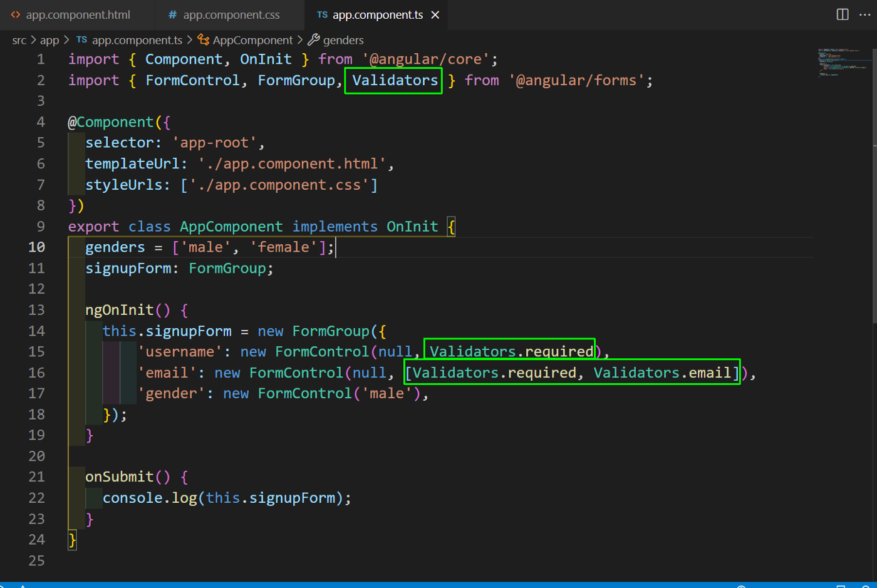Click Validators.required on the username line
The image size is (877, 588).
tap(511, 352)
